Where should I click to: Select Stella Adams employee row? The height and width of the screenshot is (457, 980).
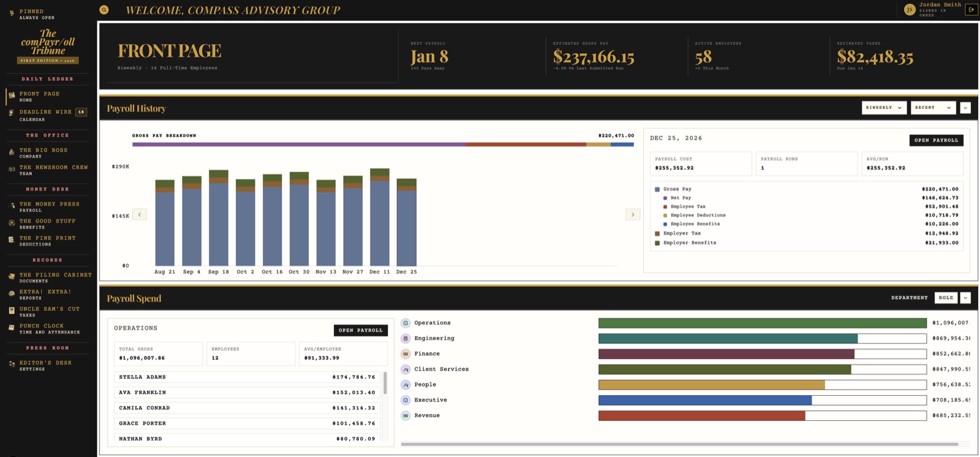click(247, 377)
